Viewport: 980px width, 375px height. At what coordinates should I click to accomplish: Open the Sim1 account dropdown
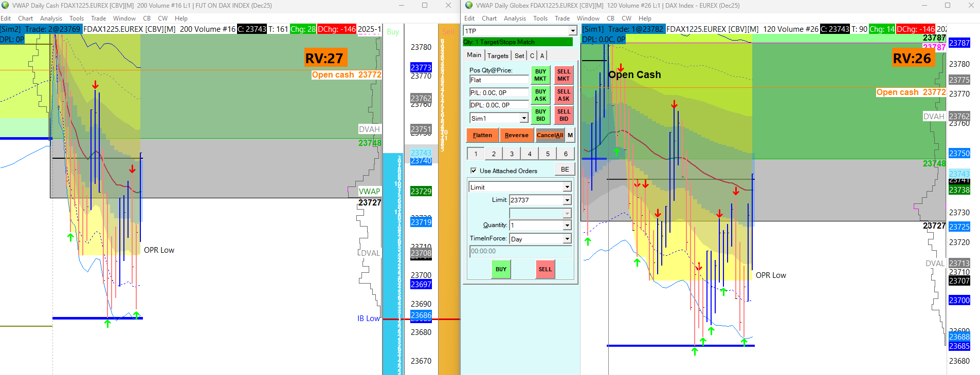524,118
